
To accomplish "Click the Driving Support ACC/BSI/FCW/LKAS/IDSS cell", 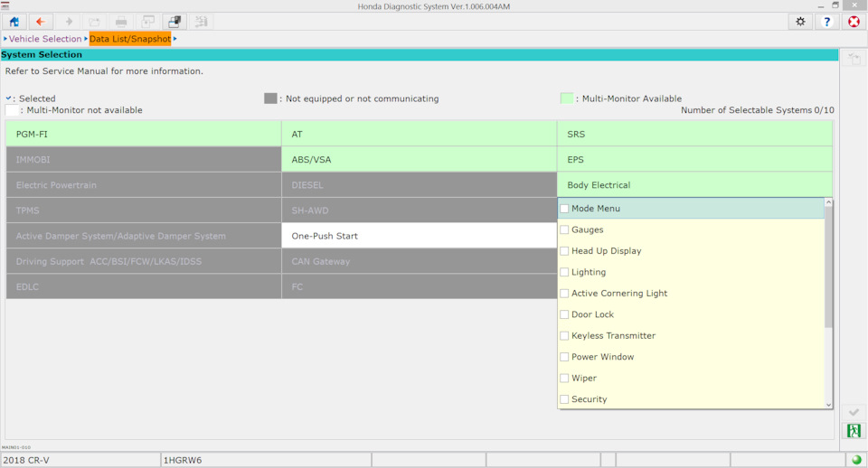I will [x=144, y=261].
